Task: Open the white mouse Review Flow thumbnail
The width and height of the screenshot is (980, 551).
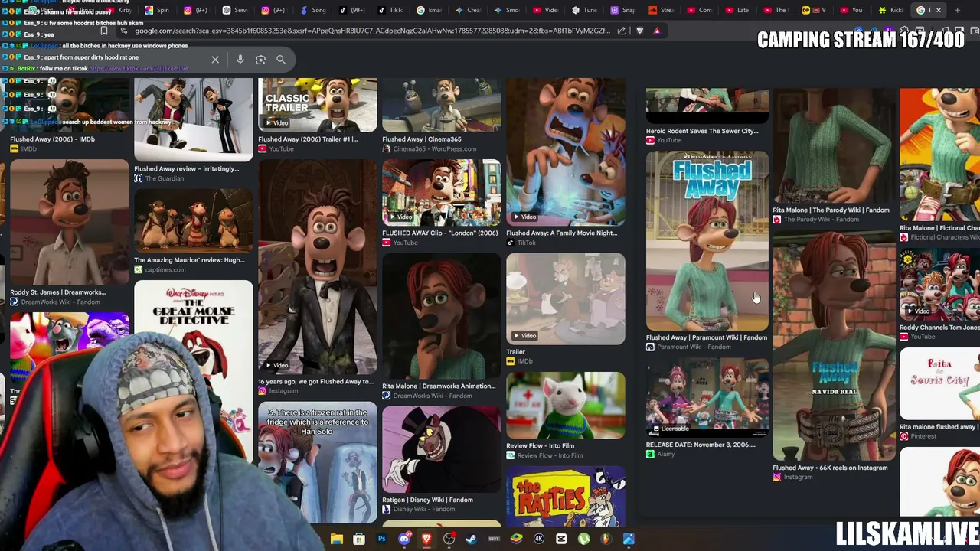Action: click(566, 405)
